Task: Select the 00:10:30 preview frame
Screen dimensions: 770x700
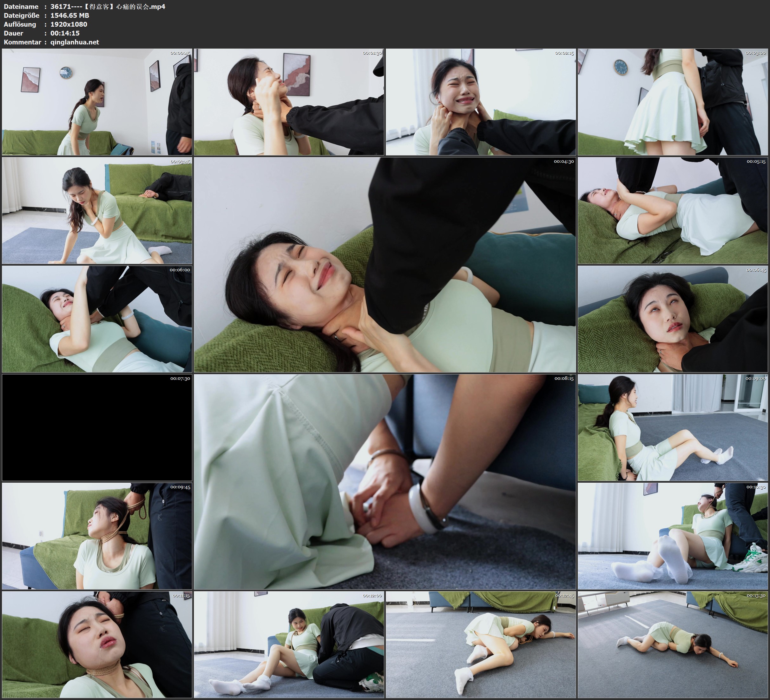Action: 673,536
